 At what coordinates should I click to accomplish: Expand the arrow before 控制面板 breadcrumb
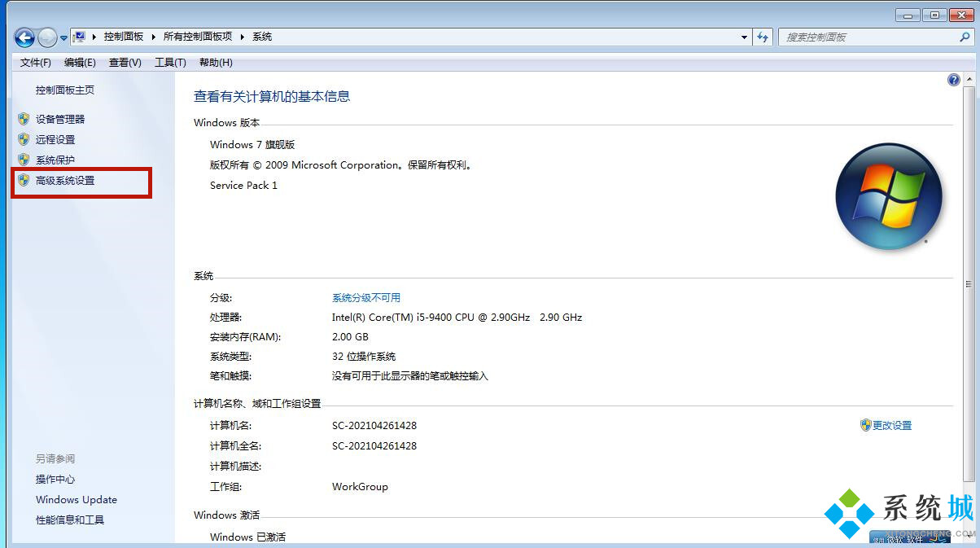(x=94, y=37)
